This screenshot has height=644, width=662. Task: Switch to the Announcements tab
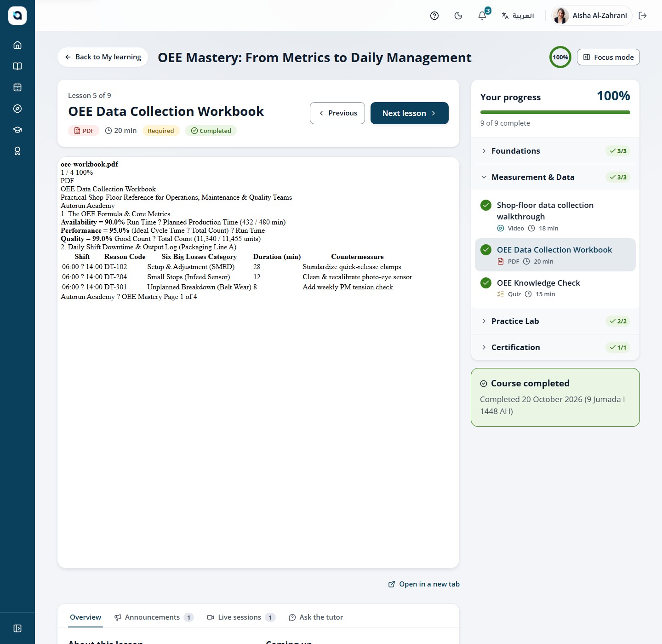[154, 617]
